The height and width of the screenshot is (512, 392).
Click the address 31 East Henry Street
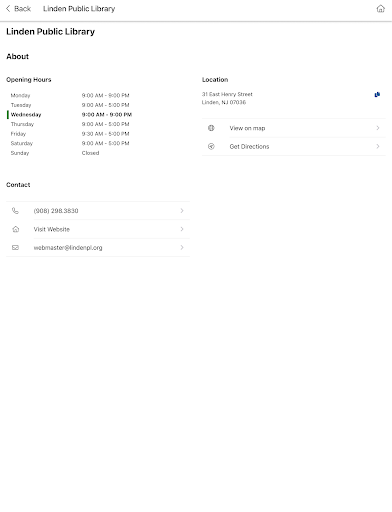point(227,94)
